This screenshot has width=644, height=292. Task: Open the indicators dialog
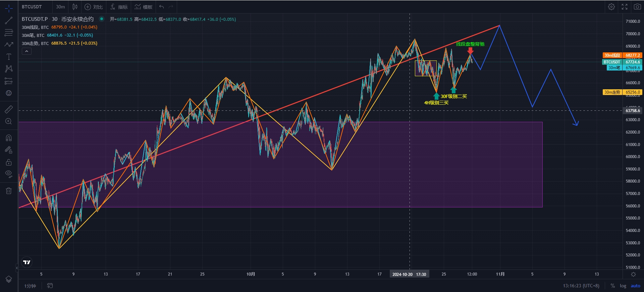coord(119,7)
